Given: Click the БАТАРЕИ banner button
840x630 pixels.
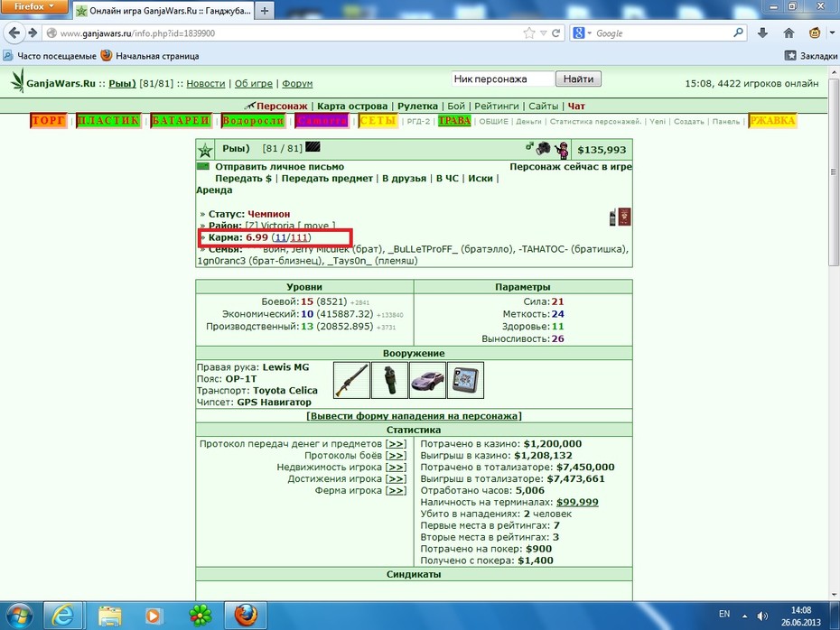Looking at the screenshot, I should point(181,120).
